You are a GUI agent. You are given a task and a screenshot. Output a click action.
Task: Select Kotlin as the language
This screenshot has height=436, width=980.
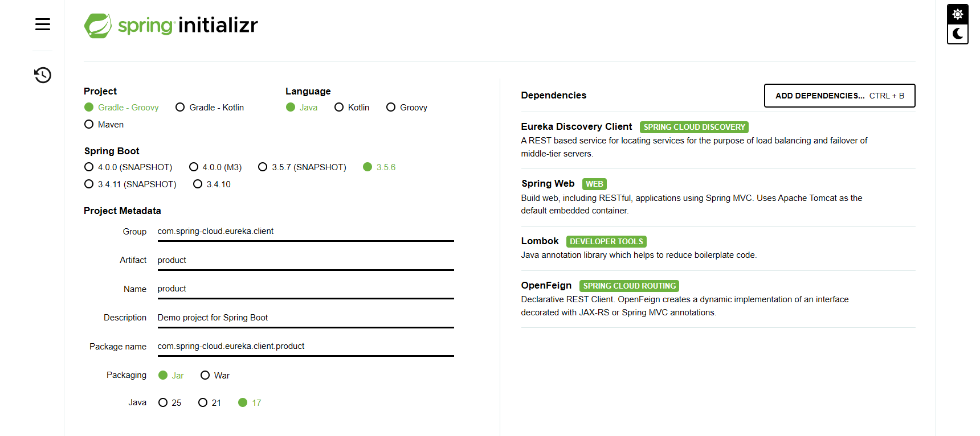pyautogui.click(x=352, y=108)
